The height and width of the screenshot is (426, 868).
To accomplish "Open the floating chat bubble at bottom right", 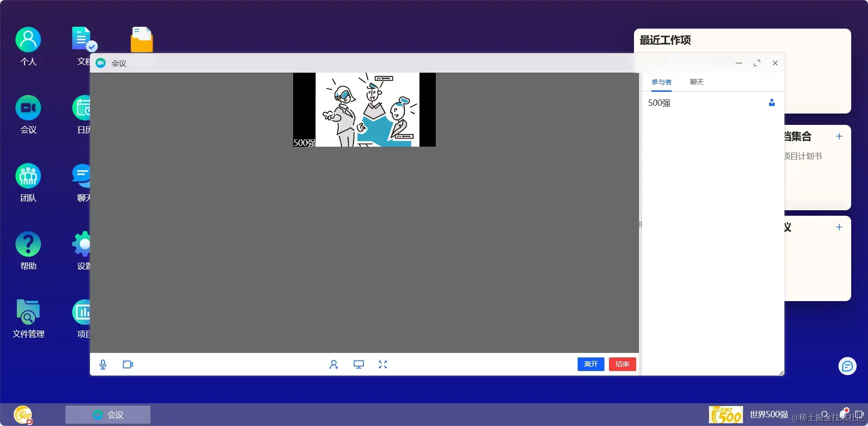I will pos(847,366).
